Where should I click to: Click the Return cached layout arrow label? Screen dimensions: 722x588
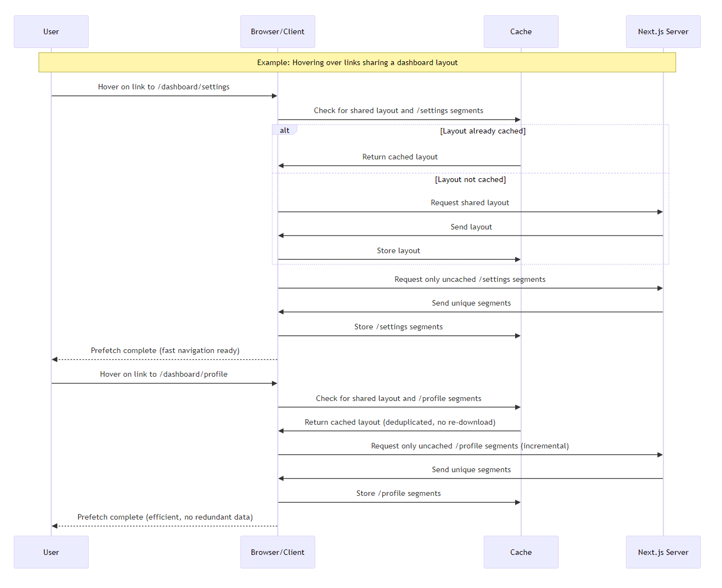[399, 157]
